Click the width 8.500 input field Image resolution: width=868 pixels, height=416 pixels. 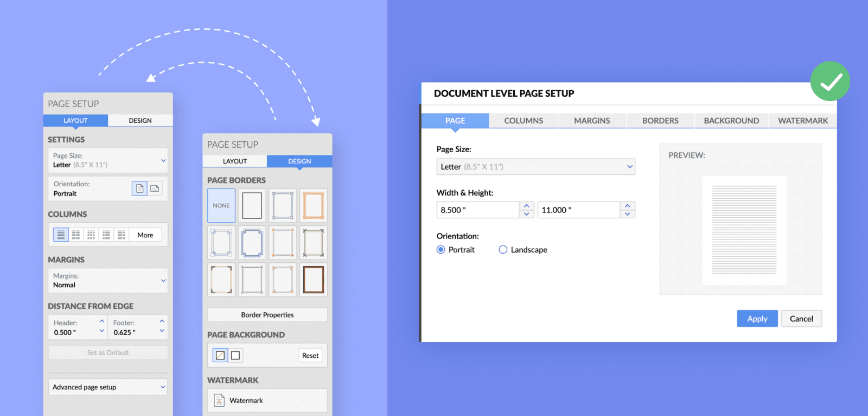pyautogui.click(x=477, y=210)
